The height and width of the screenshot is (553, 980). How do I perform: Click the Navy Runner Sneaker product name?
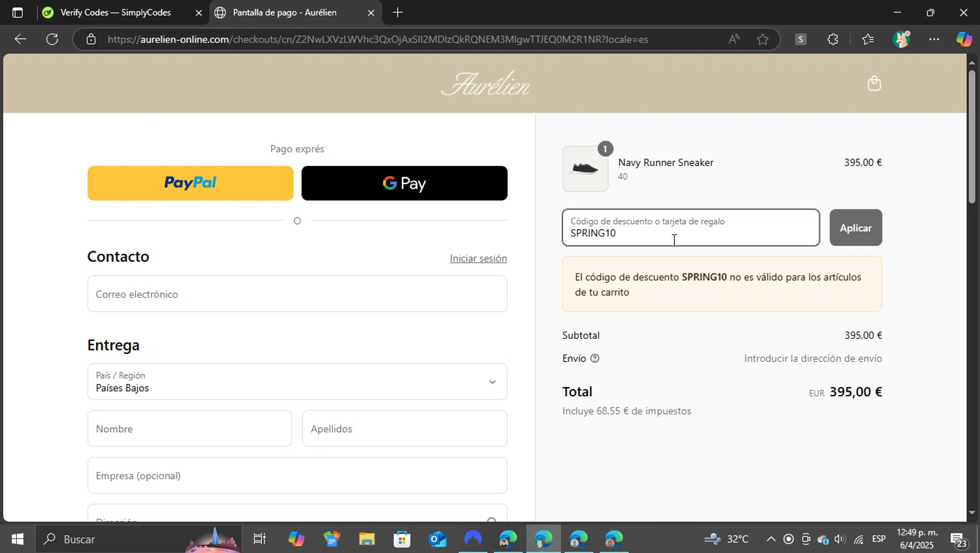click(x=666, y=163)
